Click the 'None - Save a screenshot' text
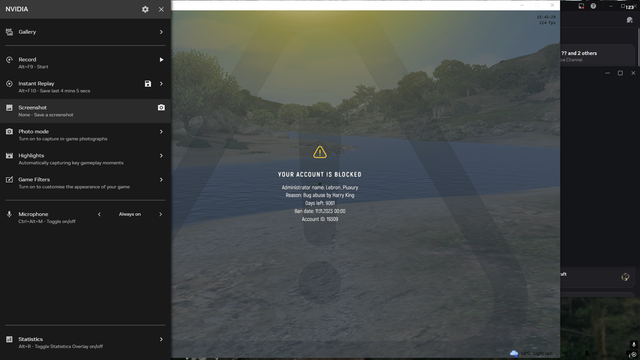The height and width of the screenshot is (360, 640). (46, 115)
